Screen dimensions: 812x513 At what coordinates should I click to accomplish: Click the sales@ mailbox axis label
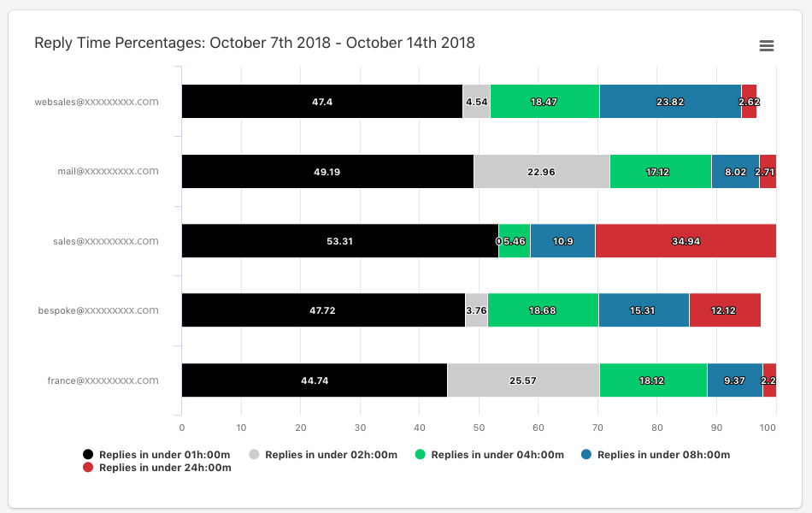pyautogui.click(x=106, y=241)
